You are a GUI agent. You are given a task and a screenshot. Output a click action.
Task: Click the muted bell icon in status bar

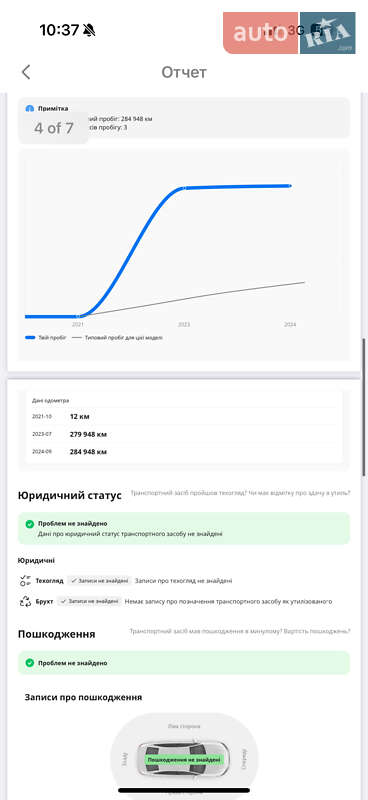(90, 31)
